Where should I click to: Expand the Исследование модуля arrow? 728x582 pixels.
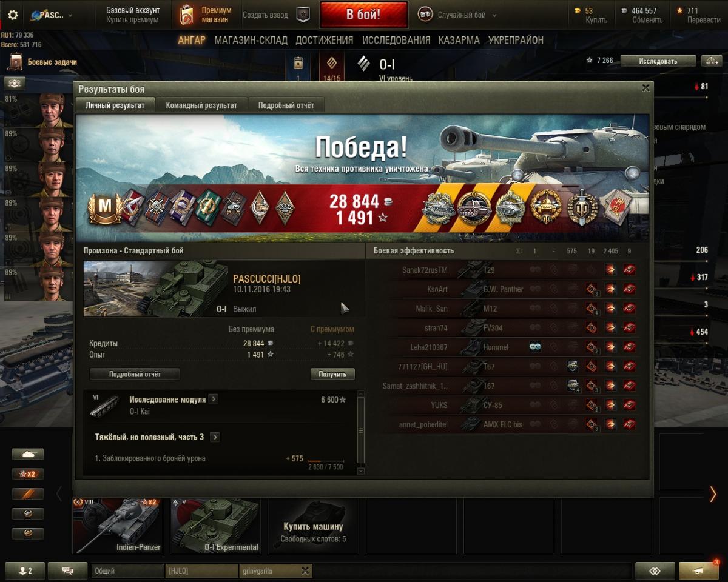tap(213, 399)
